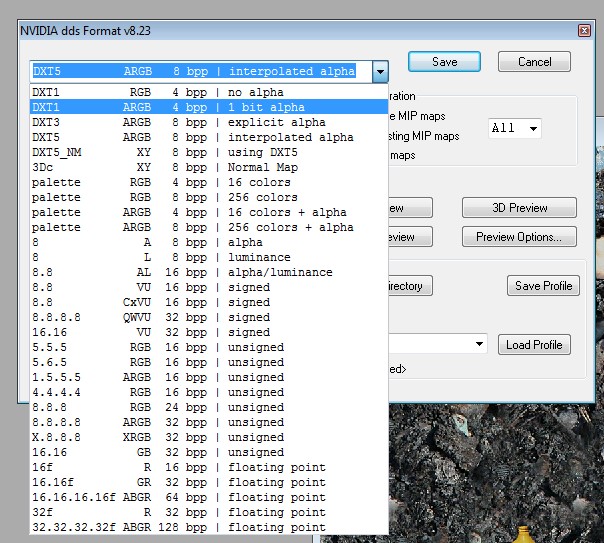Click the Cancel button

(x=534, y=62)
